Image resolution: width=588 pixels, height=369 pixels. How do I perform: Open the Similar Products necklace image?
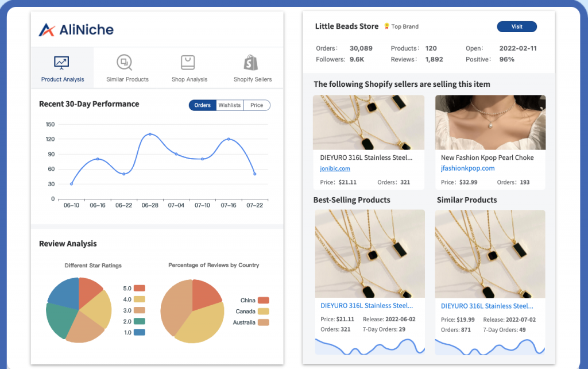tap(490, 254)
